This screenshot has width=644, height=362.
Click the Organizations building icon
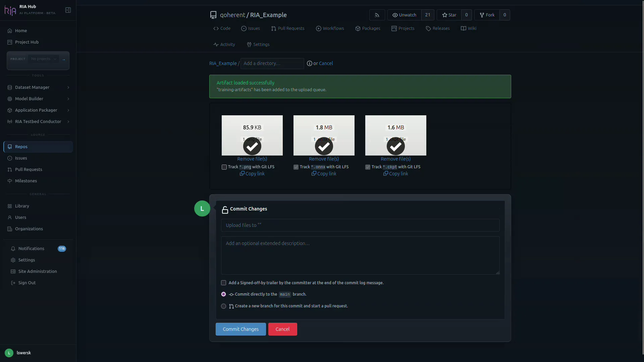[x=10, y=229]
